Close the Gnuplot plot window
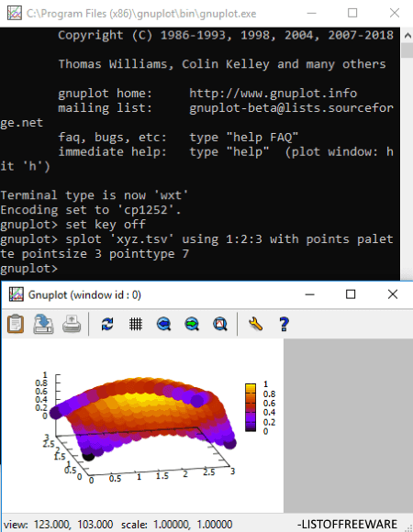Screen dimensions: 413x532 coord(393,294)
